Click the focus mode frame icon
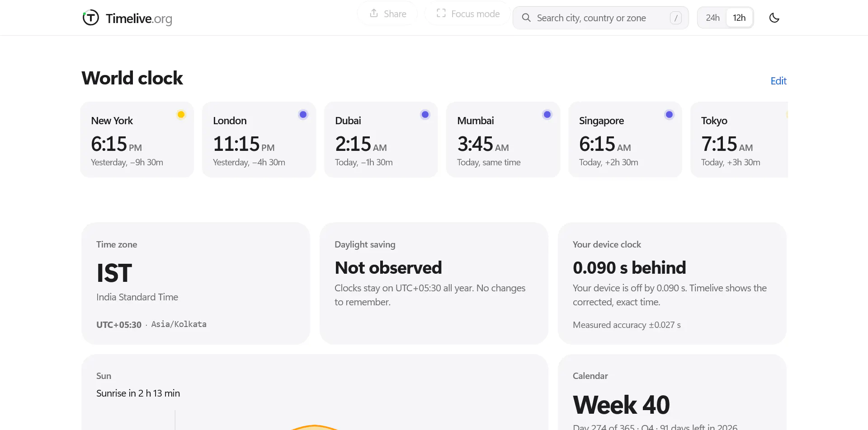 pos(441,13)
